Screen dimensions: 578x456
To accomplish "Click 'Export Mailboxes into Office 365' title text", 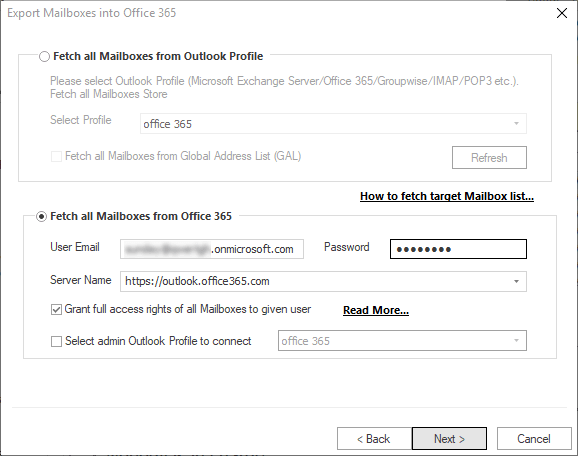I will (x=92, y=13).
